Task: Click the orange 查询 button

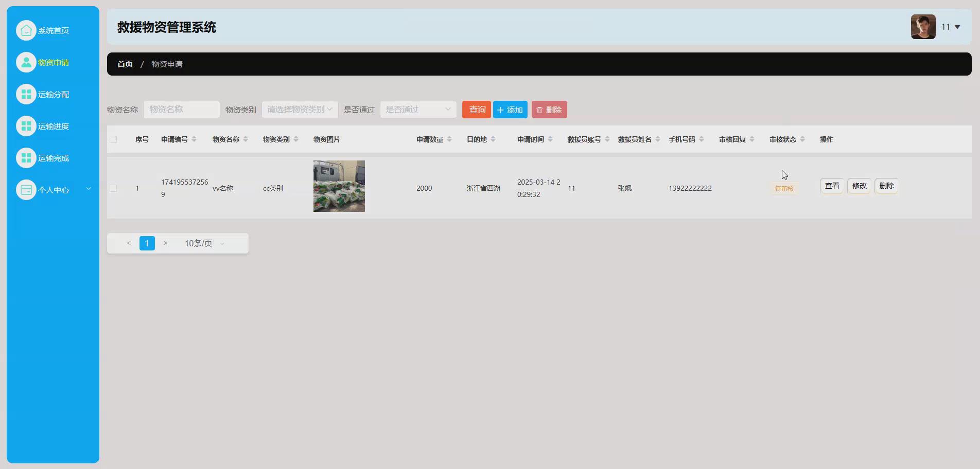Action: point(477,110)
